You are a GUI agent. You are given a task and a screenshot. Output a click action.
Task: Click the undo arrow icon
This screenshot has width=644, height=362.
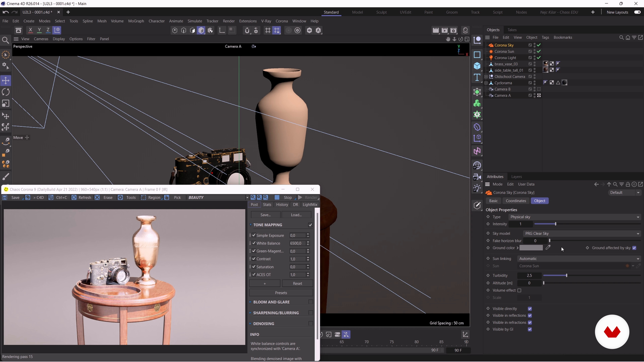(6, 12)
